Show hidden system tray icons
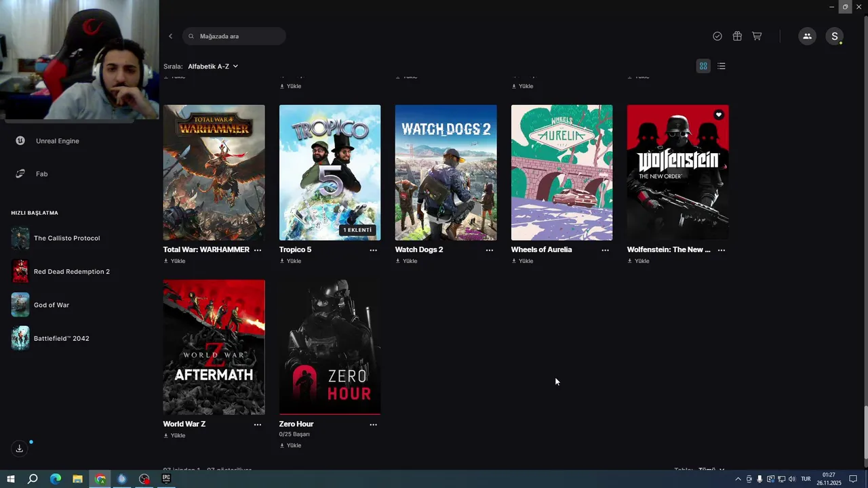868x488 pixels. click(738, 479)
